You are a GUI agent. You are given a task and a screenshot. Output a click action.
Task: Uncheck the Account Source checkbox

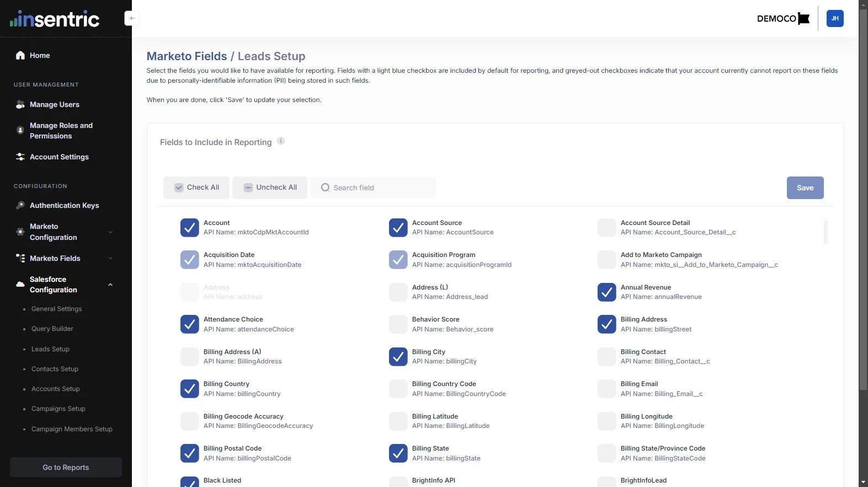tap(398, 227)
